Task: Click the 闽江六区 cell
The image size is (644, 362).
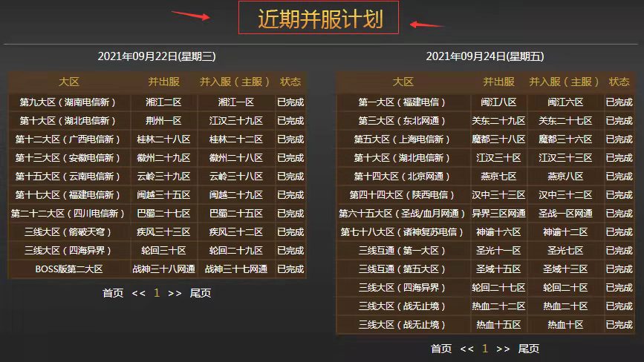Action: [x=565, y=102]
